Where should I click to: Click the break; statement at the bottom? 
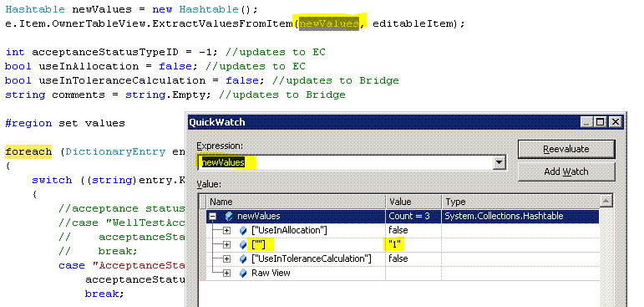click(x=104, y=294)
